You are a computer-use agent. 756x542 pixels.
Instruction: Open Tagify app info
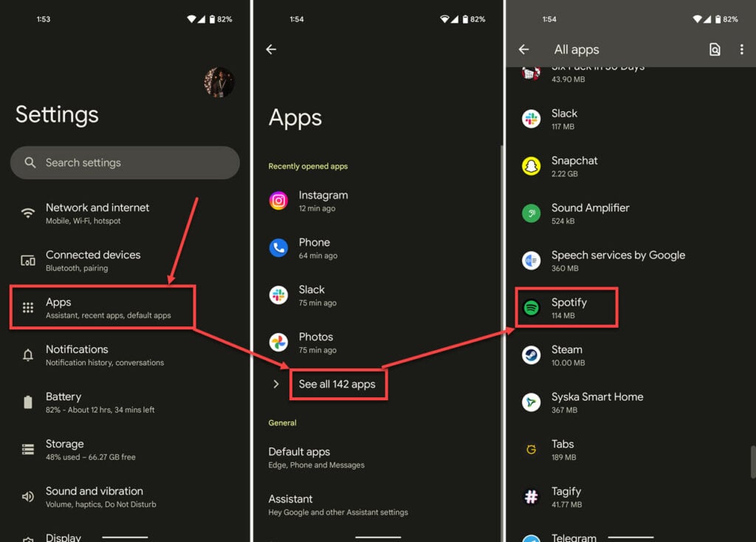click(629, 497)
